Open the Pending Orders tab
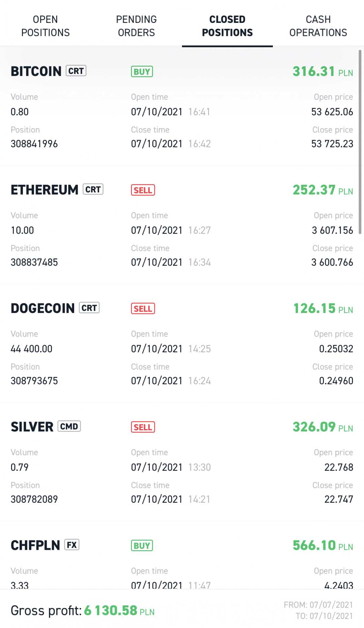Viewport: 364px width, 628px height. click(136, 26)
